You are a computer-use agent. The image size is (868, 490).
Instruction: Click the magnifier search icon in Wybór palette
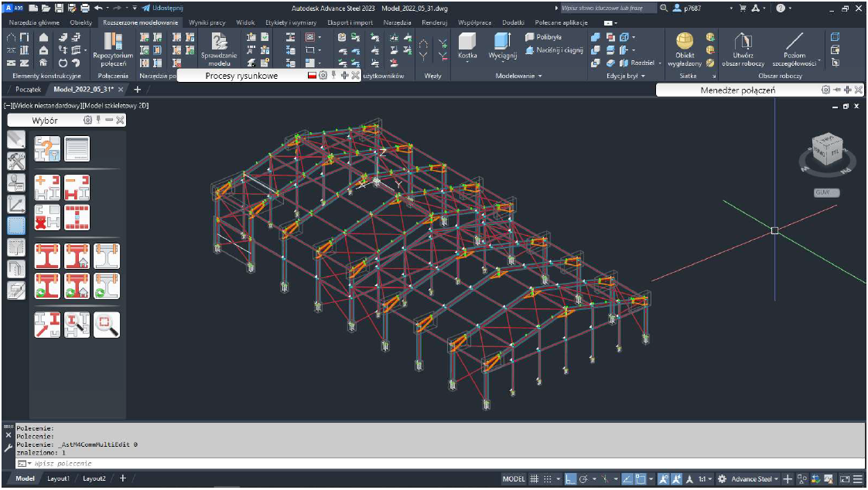pos(107,325)
